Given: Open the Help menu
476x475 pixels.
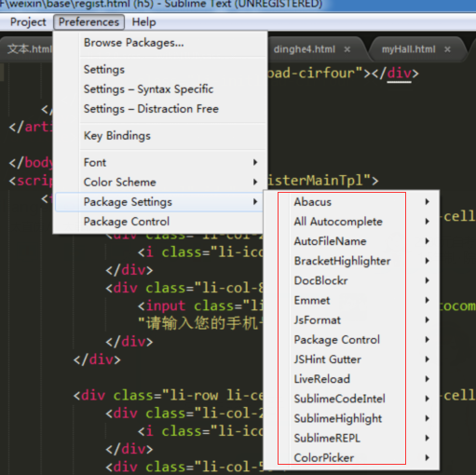Looking at the screenshot, I should [143, 22].
